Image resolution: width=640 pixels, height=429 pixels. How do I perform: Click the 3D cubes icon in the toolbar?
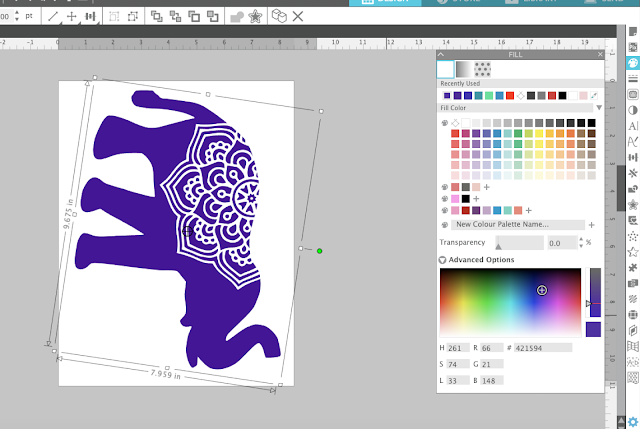[x=279, y=16]
